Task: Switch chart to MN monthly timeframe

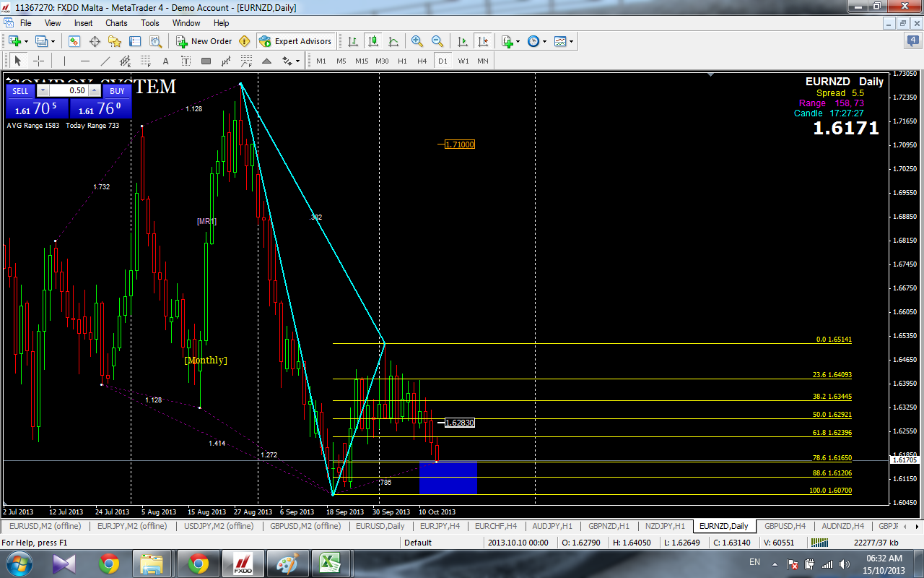Action: click(483, 61)
